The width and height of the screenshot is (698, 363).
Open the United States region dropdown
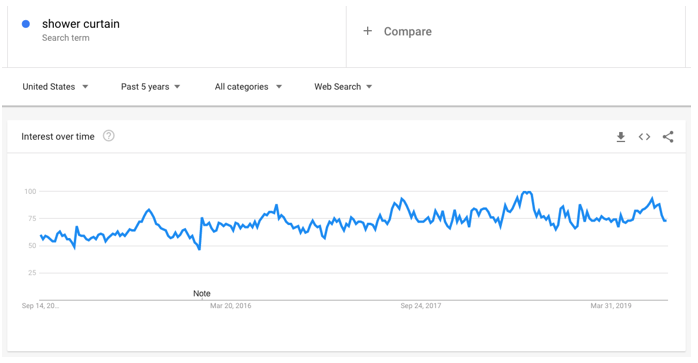click(55, 87)
